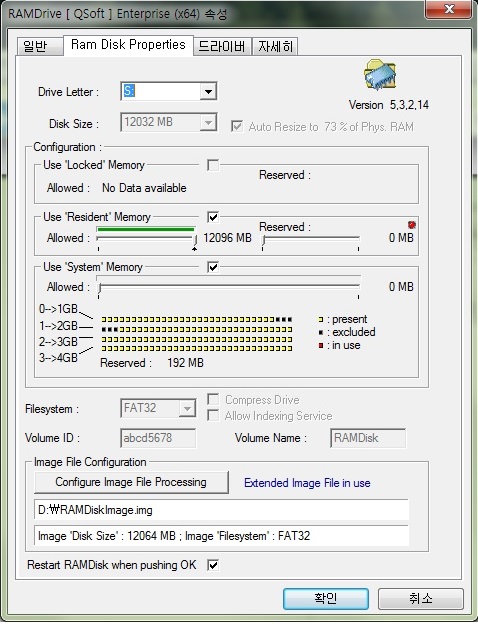Click the 1-->2GB memory map row
The width and height of the screenshot is (478, 624).
pyautogui.click(x=197, y=329)
